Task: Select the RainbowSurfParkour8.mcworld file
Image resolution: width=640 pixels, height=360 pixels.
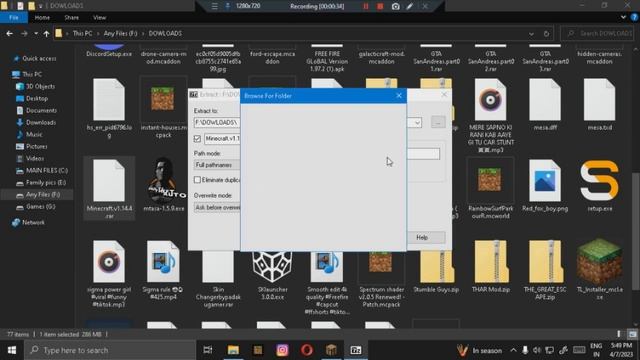Action: pyautogui.click(x=490, y=189)
